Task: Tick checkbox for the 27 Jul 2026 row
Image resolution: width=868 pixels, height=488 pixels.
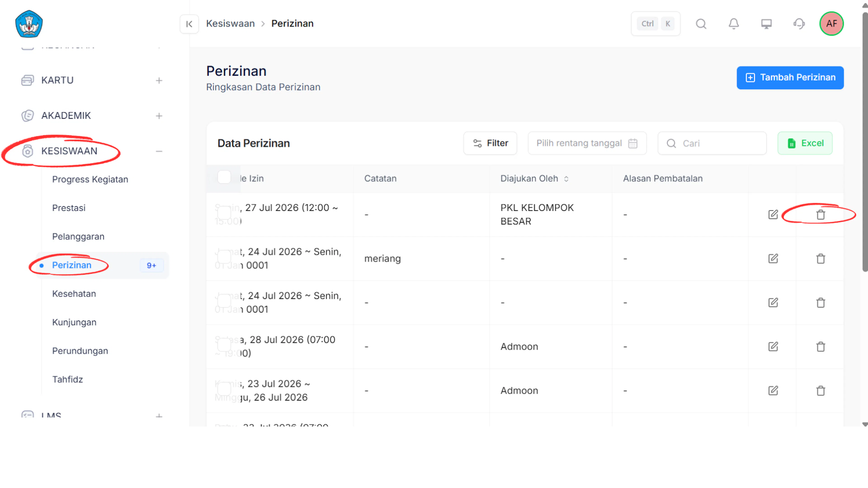Action: [224, 213]
